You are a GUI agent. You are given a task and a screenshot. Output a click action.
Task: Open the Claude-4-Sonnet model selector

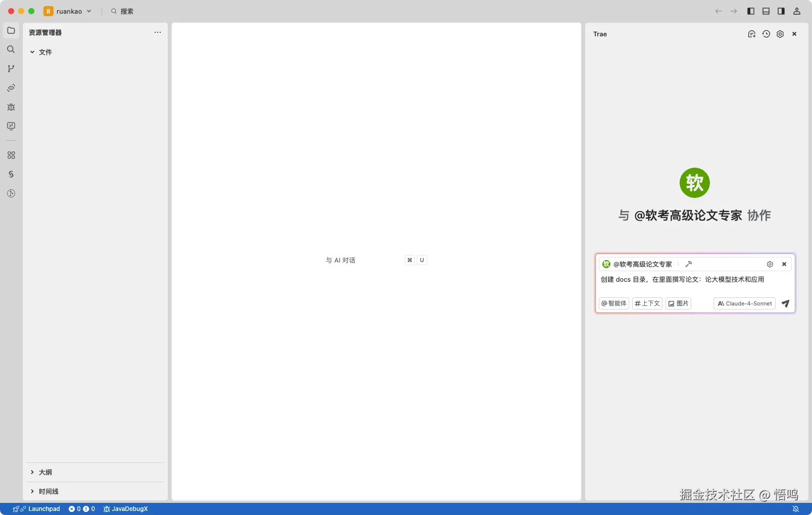(745, 303)
